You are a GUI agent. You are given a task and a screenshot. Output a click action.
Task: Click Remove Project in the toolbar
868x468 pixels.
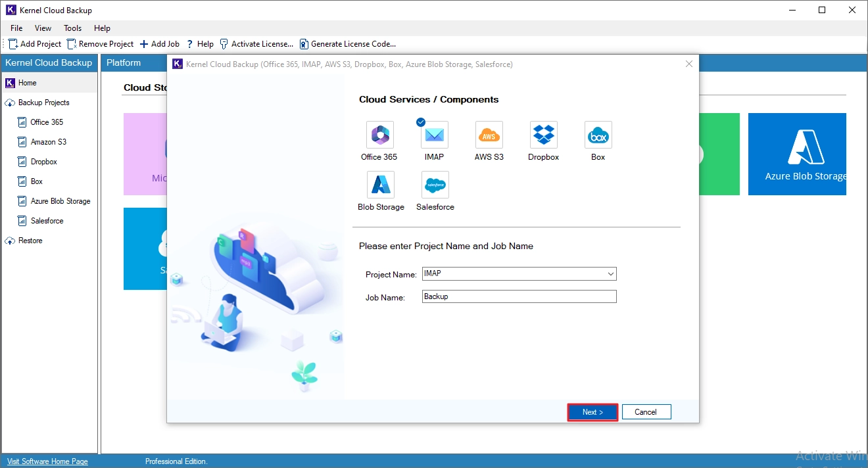101,44
